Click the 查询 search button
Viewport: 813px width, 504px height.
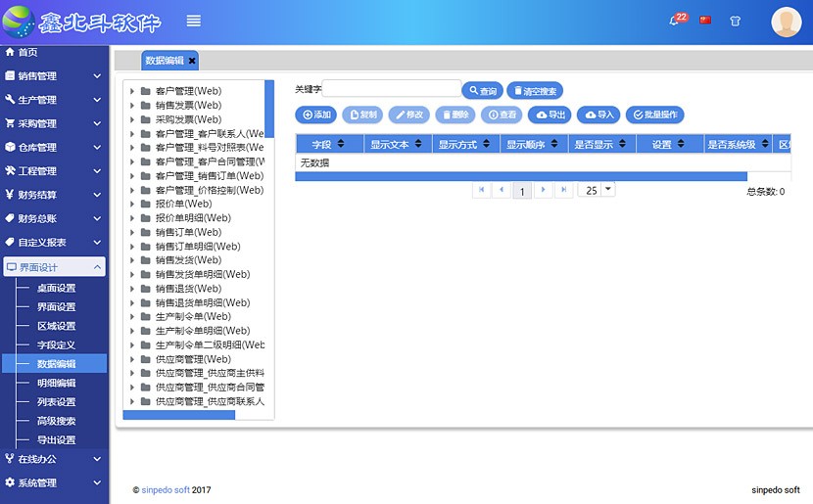tap(482, 91)
